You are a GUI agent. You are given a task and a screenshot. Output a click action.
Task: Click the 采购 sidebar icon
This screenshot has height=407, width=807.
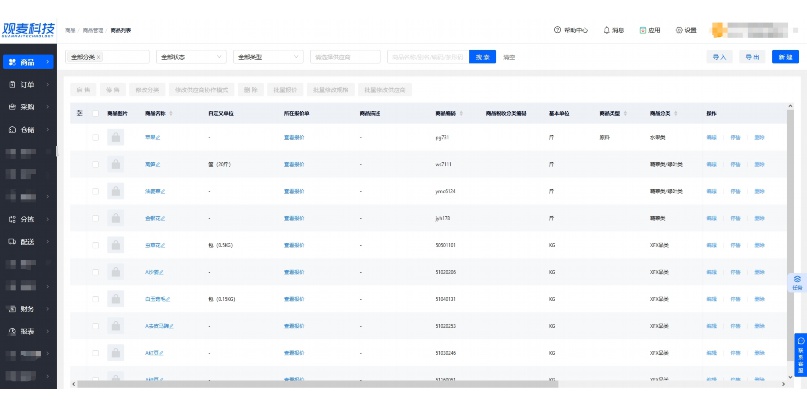(12, 107)
